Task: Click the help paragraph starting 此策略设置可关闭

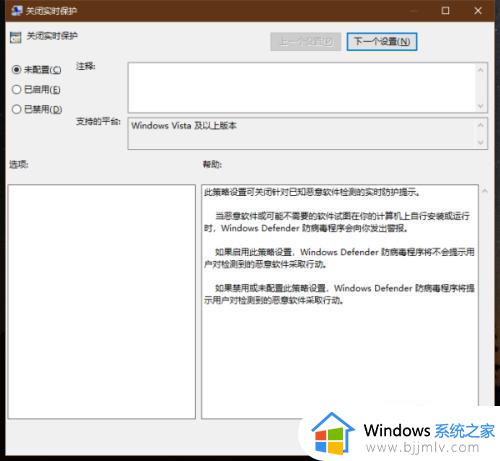Action: (x=312, y=192)
